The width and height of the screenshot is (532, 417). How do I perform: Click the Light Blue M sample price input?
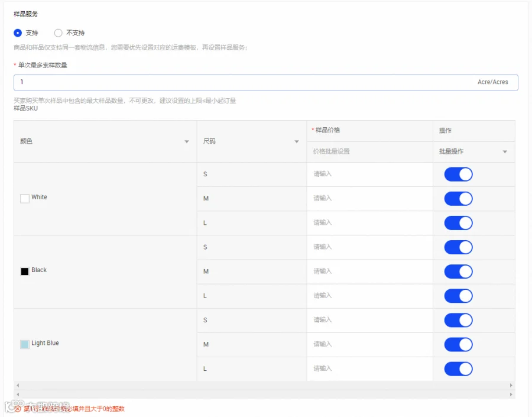click(370, 344)
